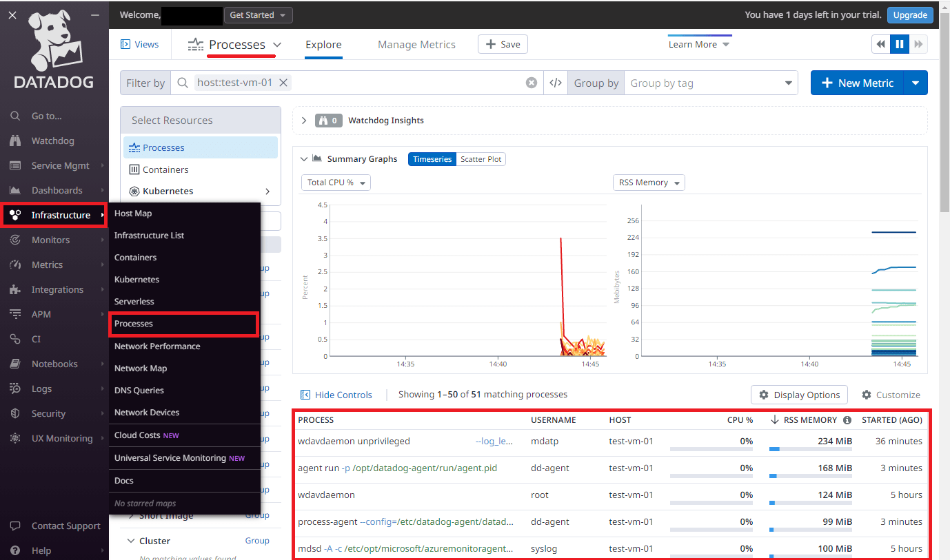The width and height of the screenshot is (950, 560).
Task: Choose DNS Queries from the submenu
Action: (x=139, y=391)
